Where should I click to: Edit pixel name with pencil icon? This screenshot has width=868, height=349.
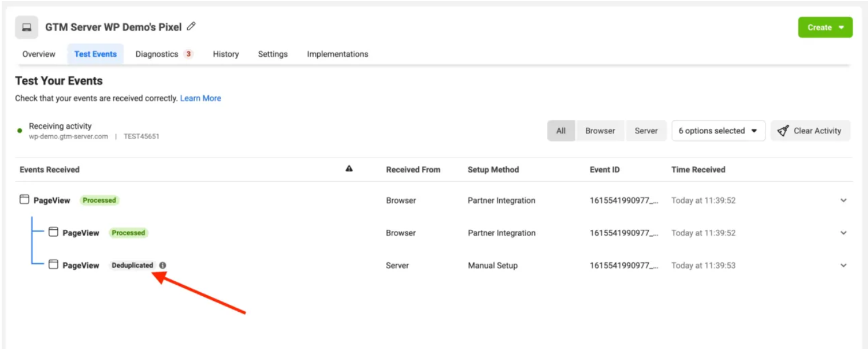coord(191,26)
